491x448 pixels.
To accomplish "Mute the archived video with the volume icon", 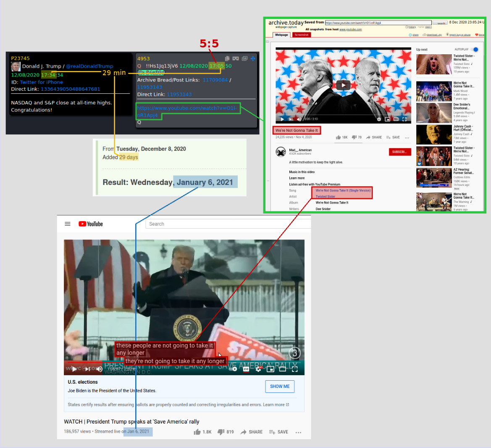I will pyautogui.click(x=299, y=119).
